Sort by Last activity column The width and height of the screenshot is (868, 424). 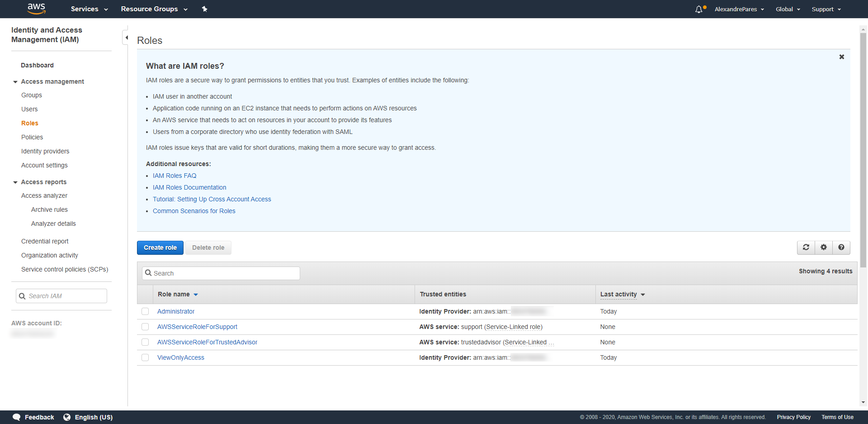point(623,294)
